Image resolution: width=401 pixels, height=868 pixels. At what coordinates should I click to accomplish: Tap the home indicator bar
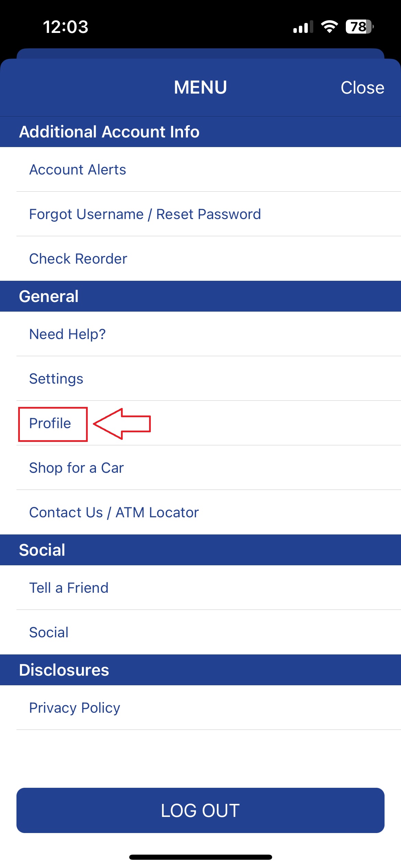[x=200, y=857]
